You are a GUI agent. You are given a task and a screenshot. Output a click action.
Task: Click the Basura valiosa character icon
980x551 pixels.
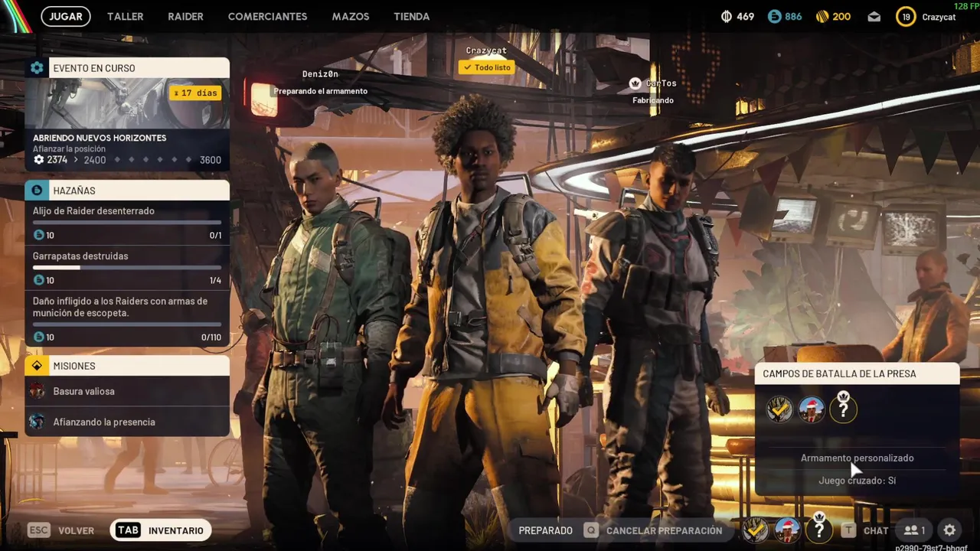(x=37, y=391)
